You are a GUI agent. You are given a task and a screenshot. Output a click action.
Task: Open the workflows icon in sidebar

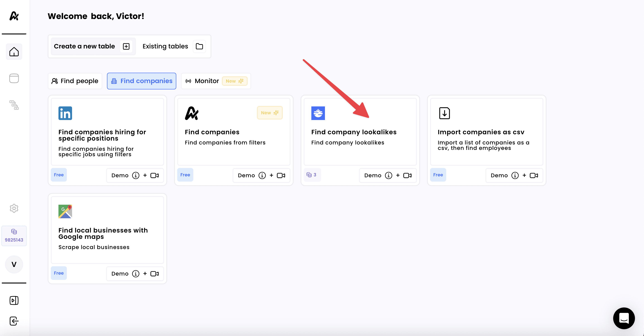(x=14, y=105)
